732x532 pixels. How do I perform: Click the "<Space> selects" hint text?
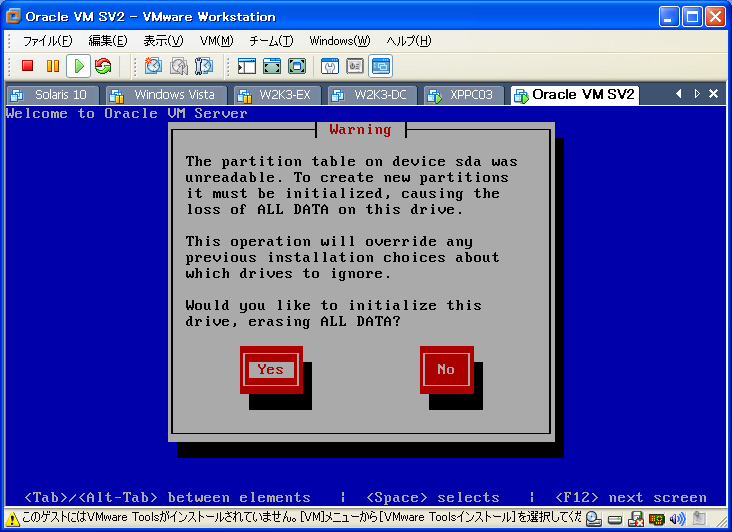click(x=433, y=497)
